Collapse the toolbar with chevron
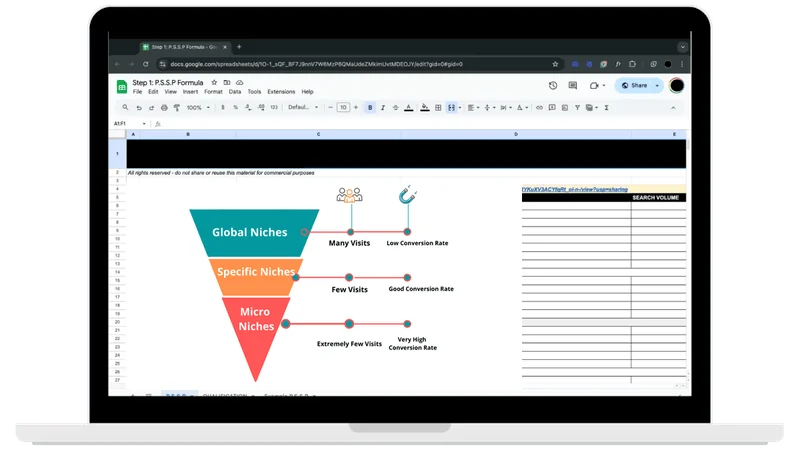The height and width of the screenshot is (450, 800). [x=673, y=108]
